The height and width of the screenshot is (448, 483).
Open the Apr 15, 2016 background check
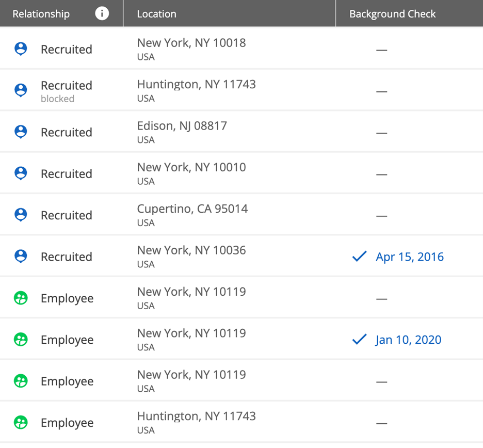point(409,257)
